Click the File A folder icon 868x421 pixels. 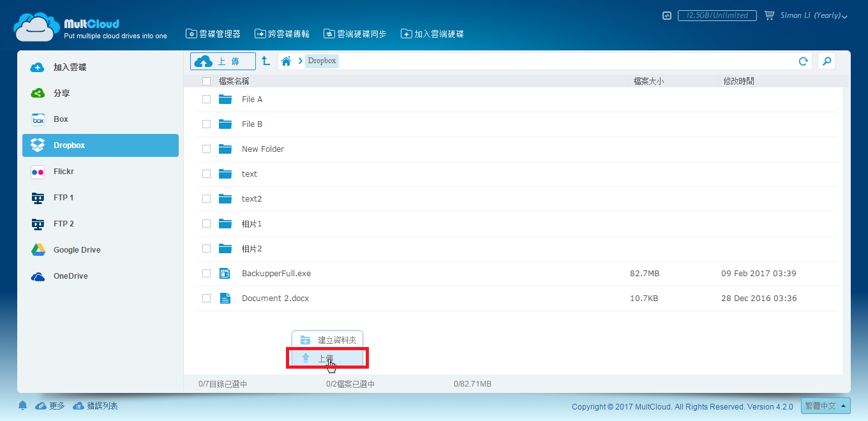click(225, 99)
